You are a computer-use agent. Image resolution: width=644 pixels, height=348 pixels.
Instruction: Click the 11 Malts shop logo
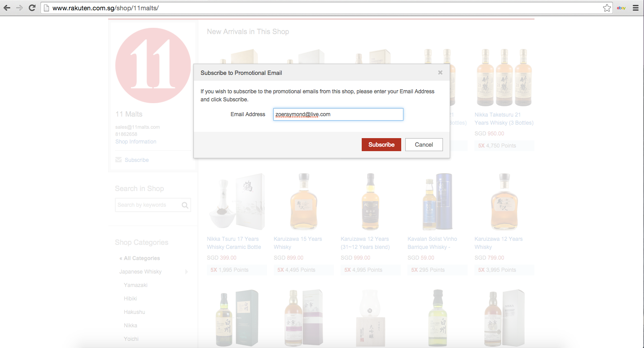tap(153, 65)
